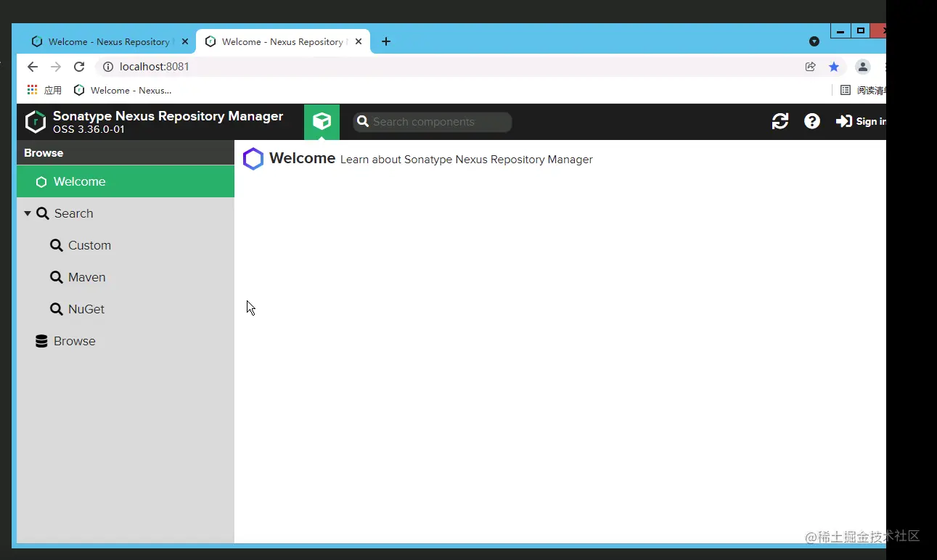Minimize the browser window
Viewport: 937px width, 560px height.
[840, 30]
